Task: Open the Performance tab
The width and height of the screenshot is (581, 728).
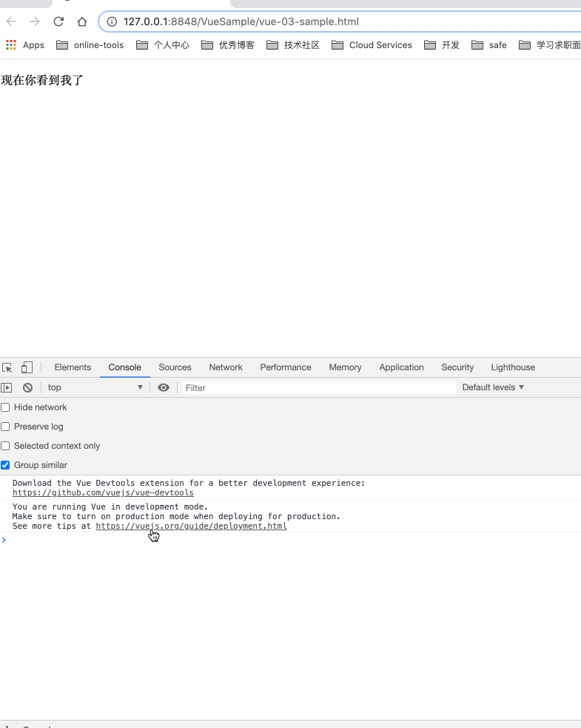Action: click(286, 367)
